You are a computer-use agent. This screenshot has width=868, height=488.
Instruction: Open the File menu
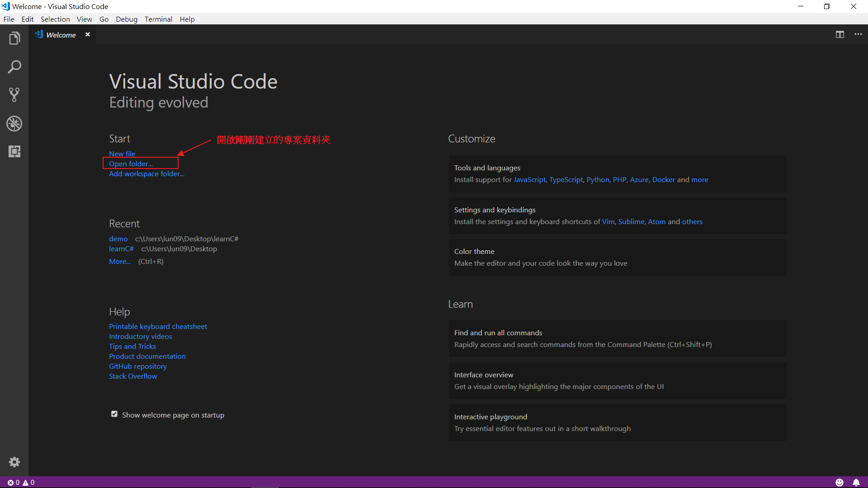pyautogui.click(x=9, y=19)
